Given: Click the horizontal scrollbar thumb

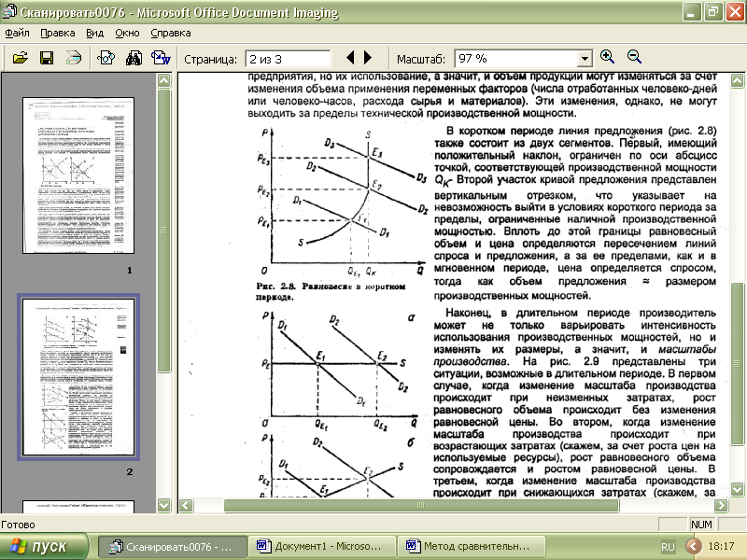Looking at the screenshot, I should [x=421, y=505].
